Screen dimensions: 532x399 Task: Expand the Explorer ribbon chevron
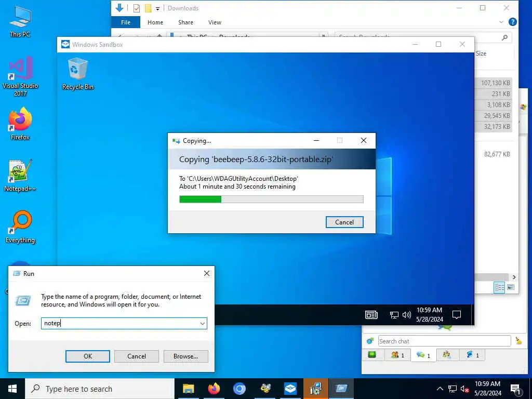pos(501,22)
